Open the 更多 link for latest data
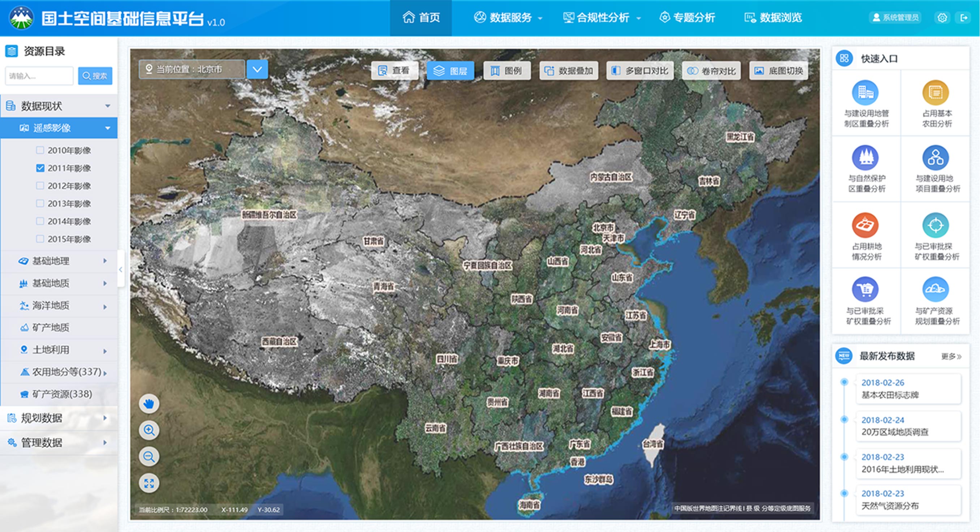The image size is (980, 532). (951, 356)
